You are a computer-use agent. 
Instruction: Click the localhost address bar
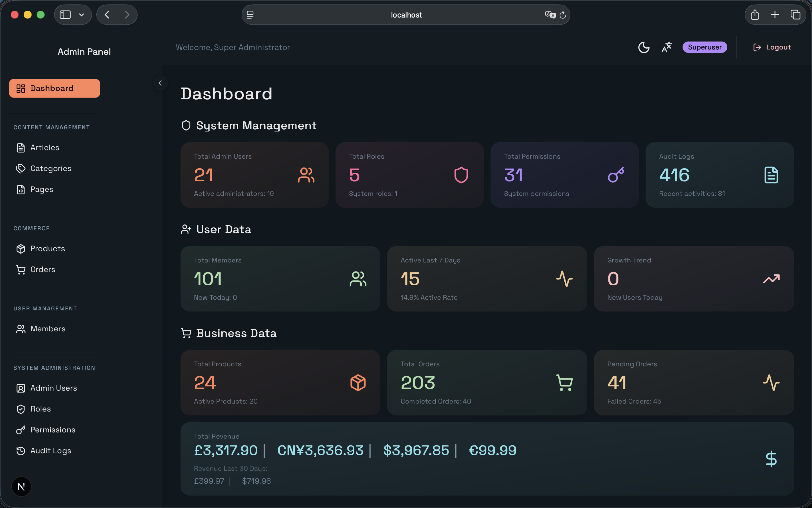406,15
